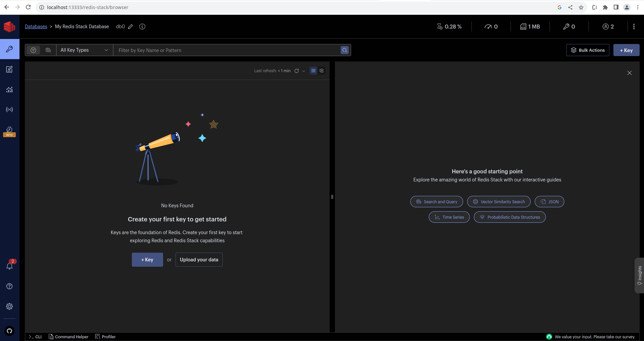Expand the All Key Types dropdown
Viewport: 644px width, 341px height.
pyautogui.click(x=84, y=50)
